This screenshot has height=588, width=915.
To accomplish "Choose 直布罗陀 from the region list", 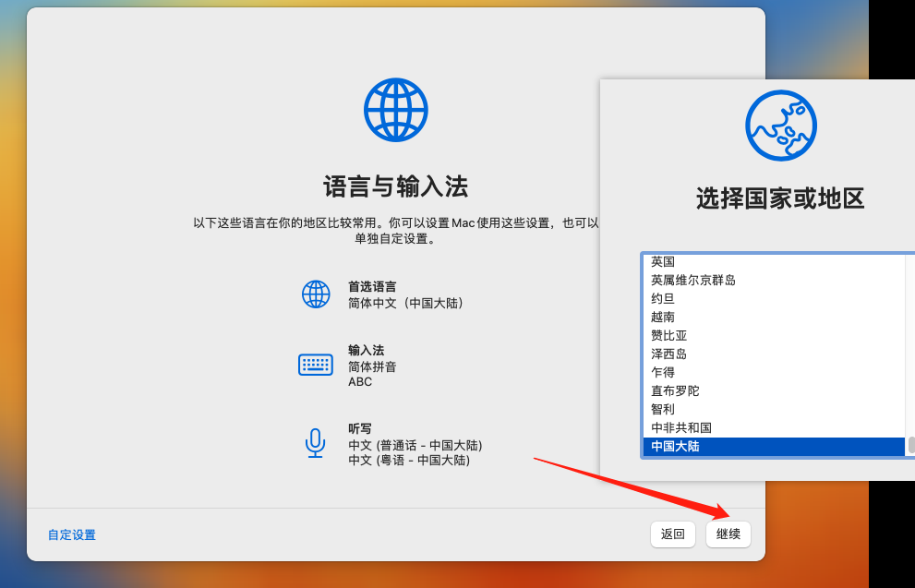I will (x=675, y=390).
